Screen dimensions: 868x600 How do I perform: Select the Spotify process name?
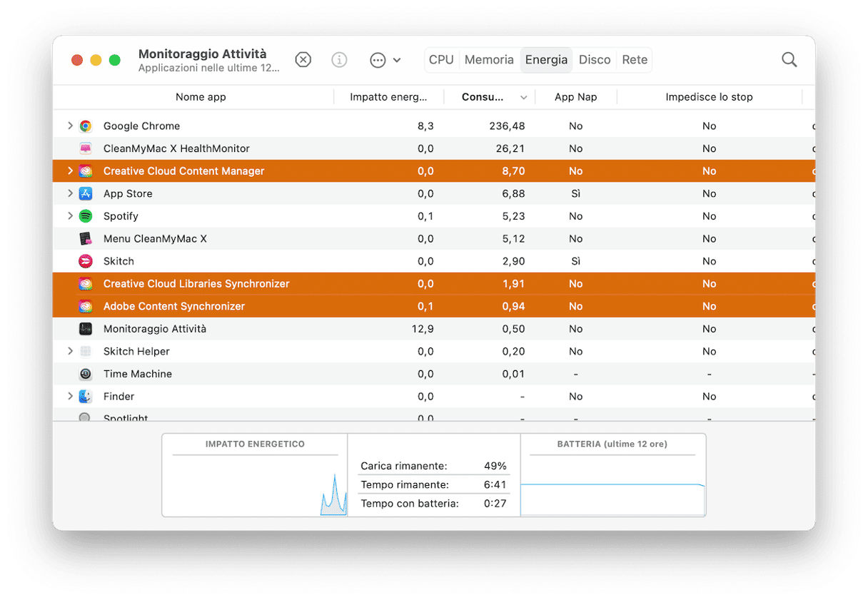(x=121, y=216)
